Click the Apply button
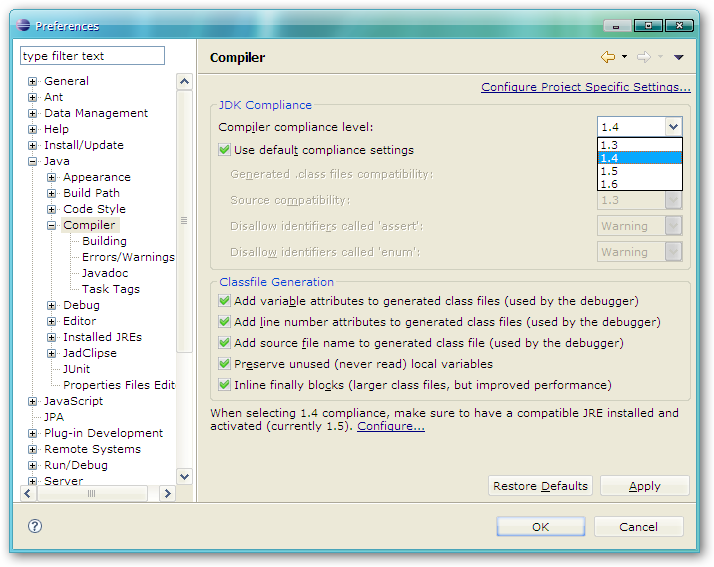This screenshot has height=567, width=714. click(644, 486)
